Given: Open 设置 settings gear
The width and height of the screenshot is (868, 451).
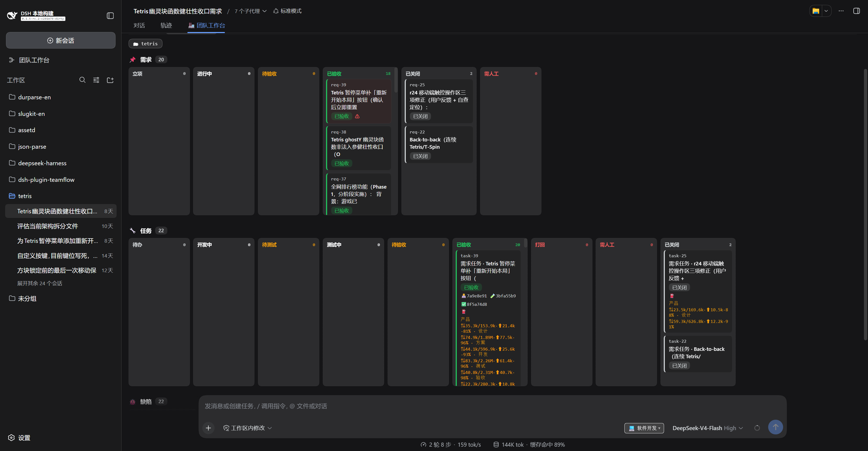Looking at the screenshot, I should tap(19, 437).
